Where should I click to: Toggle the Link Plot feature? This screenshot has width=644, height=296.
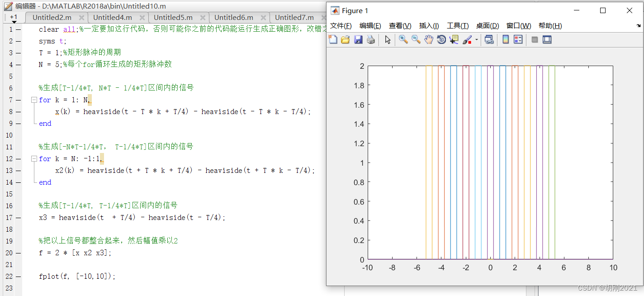click(489, 40)
